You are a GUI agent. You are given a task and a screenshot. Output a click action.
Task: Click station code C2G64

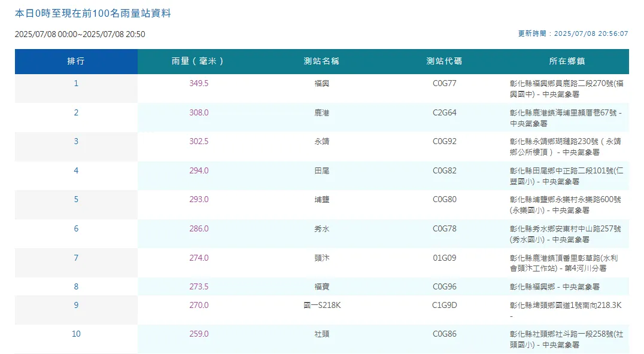[444, 113]
